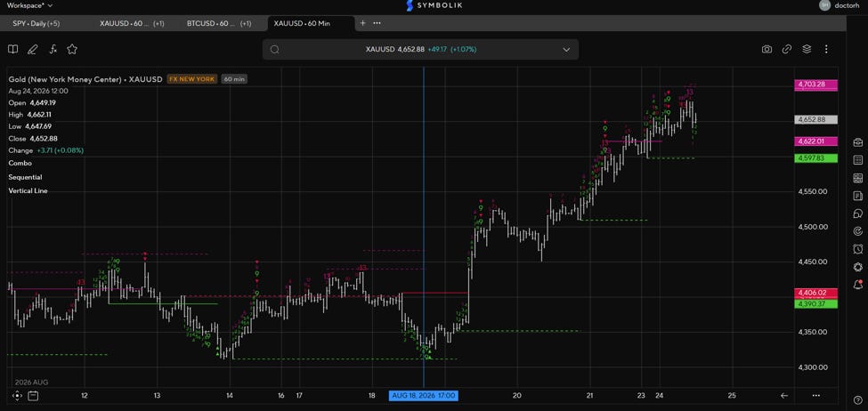Copy the chart link icon
The width and height of the screenshot is (868, 411).
[787, 49]
